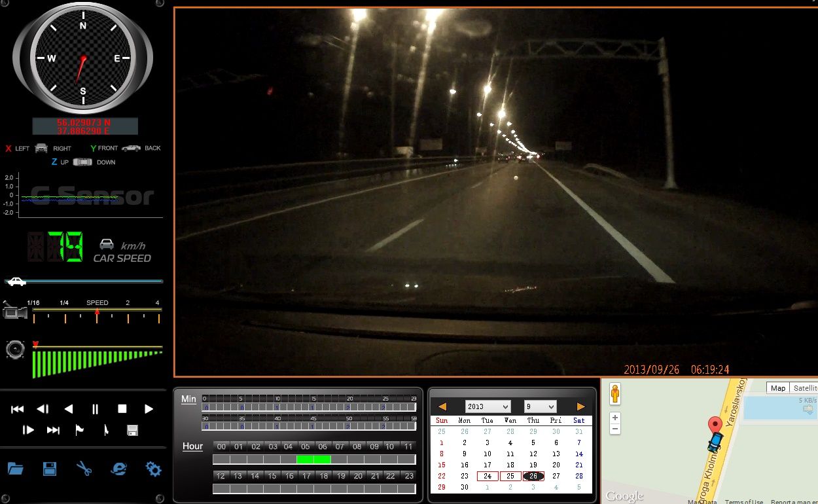Zoom in on the Google map
Screen dimensions: 818x504
point(614,418)
